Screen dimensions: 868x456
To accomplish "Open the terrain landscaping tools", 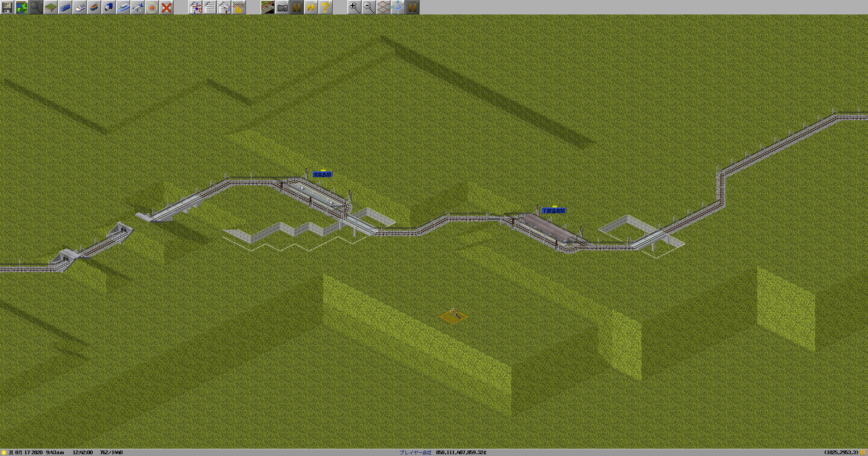I will point(51,7).
